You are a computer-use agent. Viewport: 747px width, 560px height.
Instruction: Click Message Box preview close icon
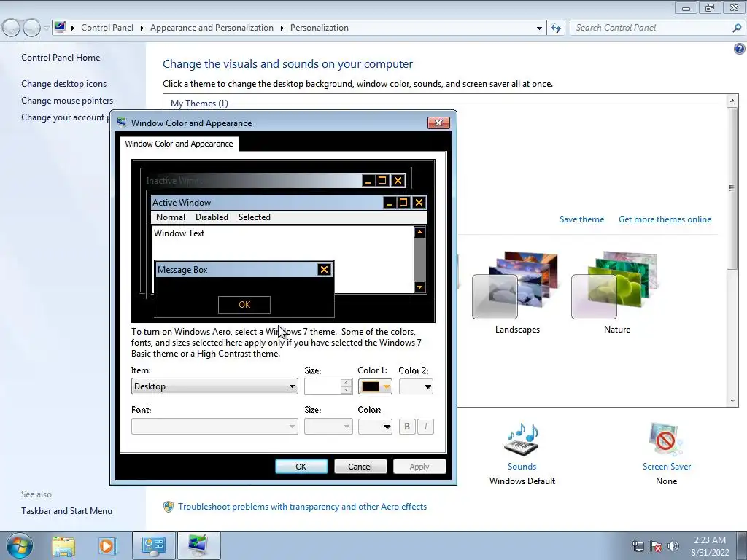(324, 270)
